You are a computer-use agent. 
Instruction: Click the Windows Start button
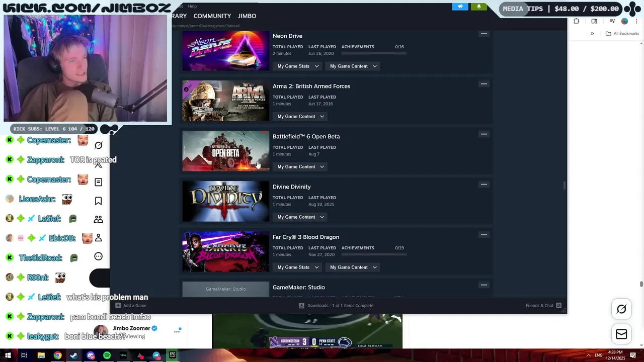pyautogui.click(x=8, y=355)
